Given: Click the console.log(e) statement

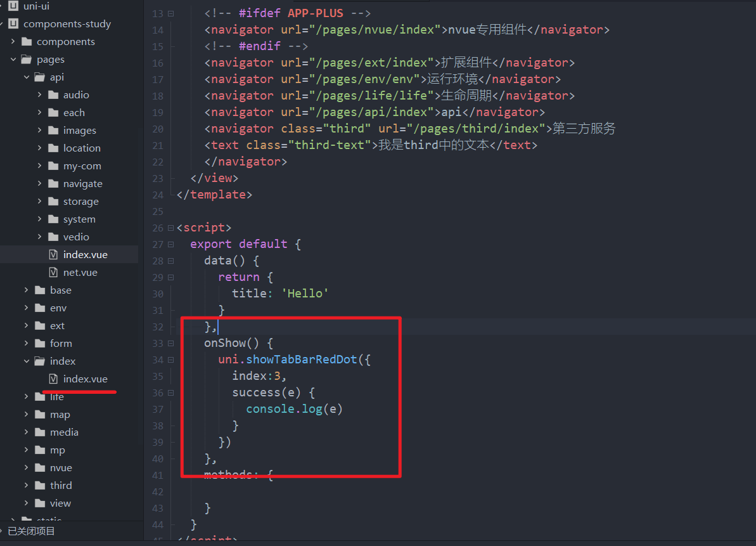Looking at the screenshot, I should [x=294, y=409].
